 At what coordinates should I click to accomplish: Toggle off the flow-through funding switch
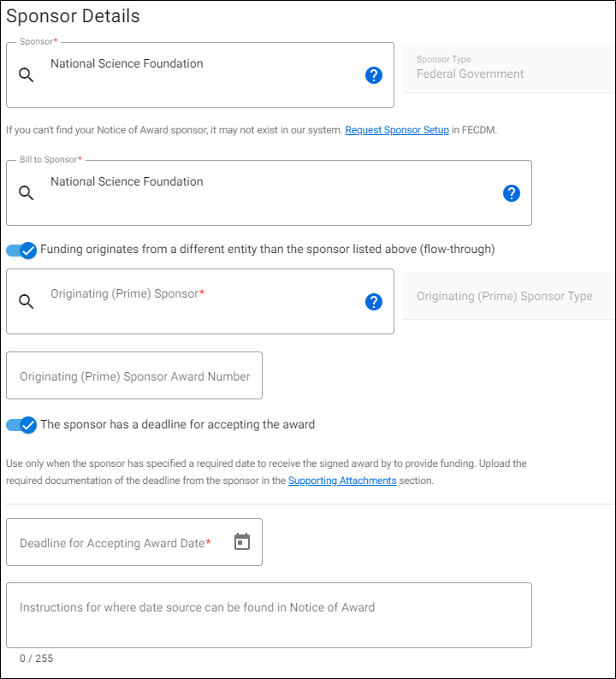tap(21, 250)
